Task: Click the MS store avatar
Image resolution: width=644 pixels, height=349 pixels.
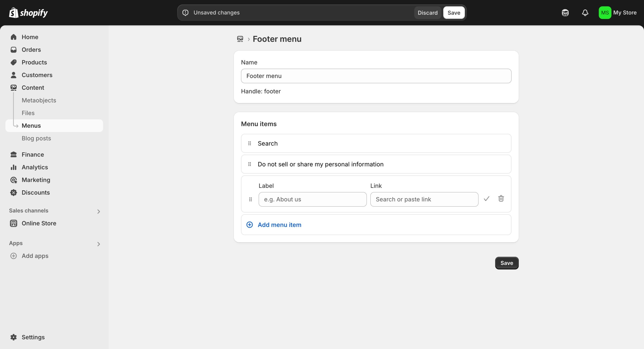Action: tap(605, 13)
